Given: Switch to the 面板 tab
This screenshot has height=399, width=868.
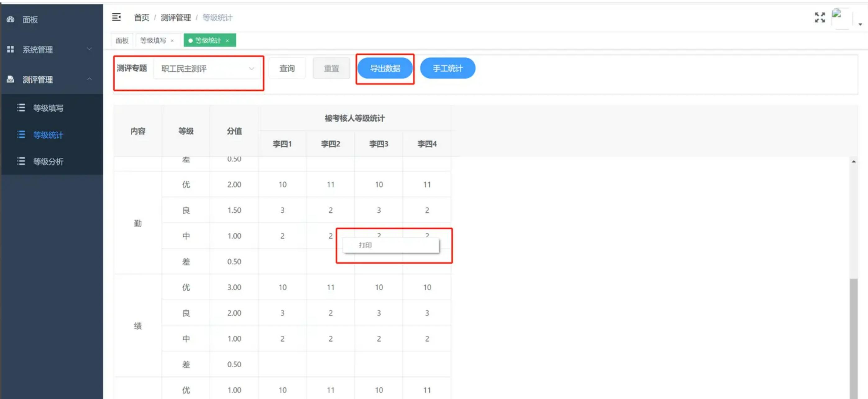Looking at the screenshot, I should coord(122,40).
